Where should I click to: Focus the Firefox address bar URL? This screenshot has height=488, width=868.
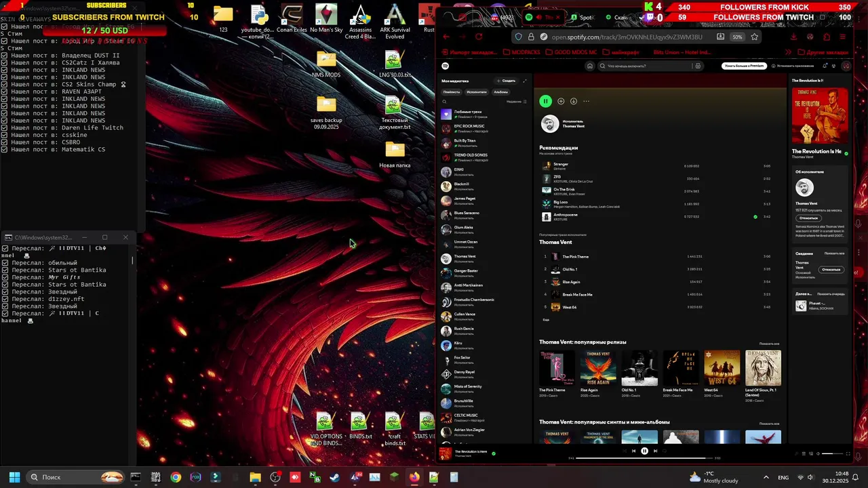tap(627, 37)
